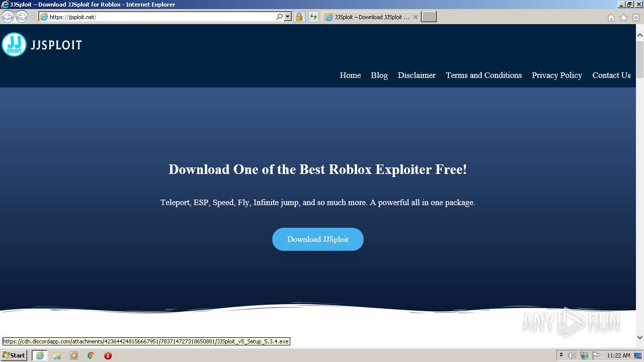This screenshot has width=644, height=362.
Task: Click the network tray icon
Action: point(584,355)
